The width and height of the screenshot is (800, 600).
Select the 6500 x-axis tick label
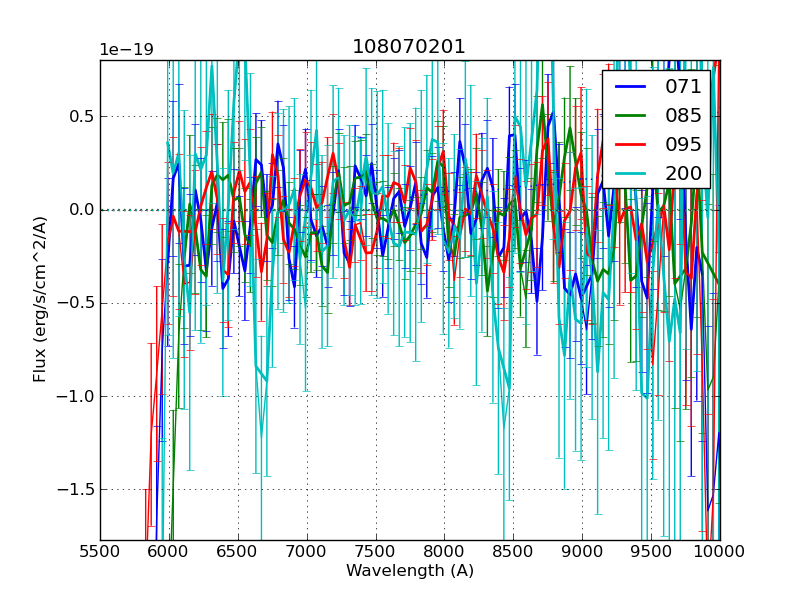(x=238, y=551)
